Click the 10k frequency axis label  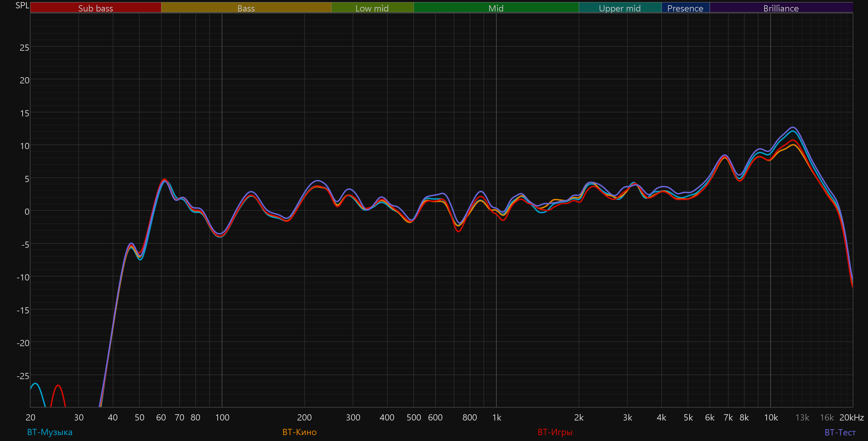(x=771, y=417)
